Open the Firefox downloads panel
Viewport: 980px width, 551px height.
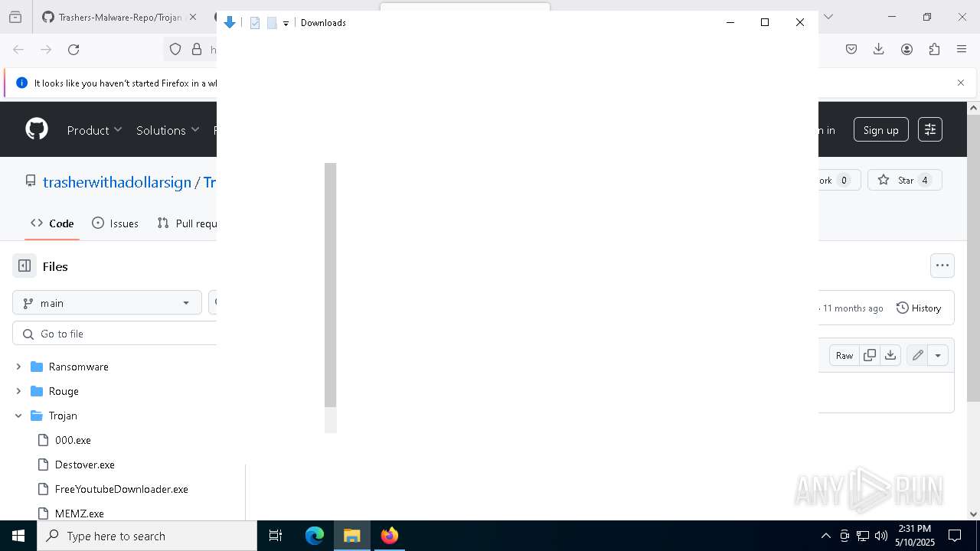click(x=879, y=49)
